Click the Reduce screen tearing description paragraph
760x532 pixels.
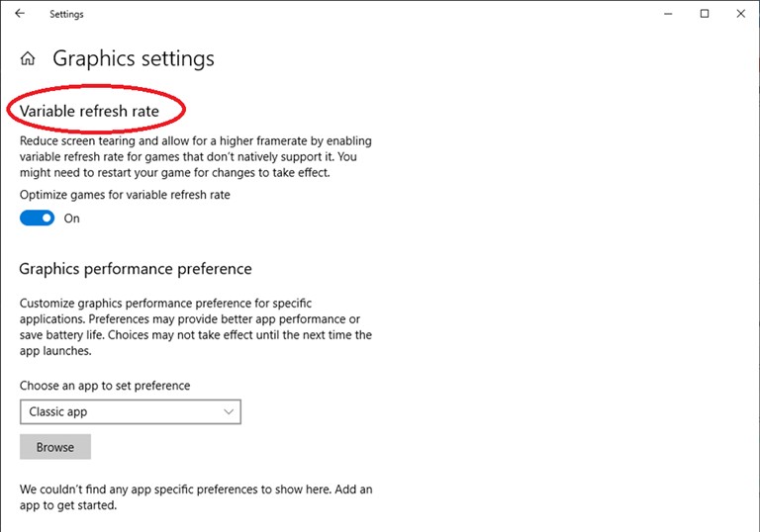coord(196,156)
